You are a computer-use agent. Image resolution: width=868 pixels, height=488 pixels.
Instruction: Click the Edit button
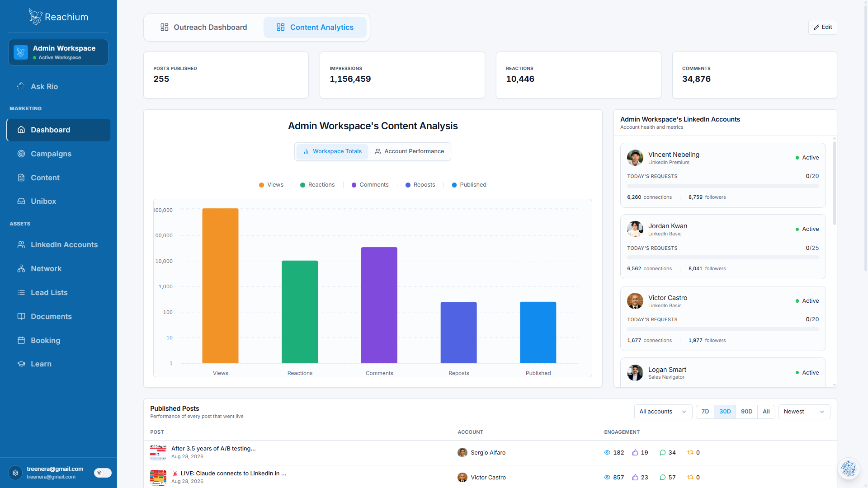(822, 27)
